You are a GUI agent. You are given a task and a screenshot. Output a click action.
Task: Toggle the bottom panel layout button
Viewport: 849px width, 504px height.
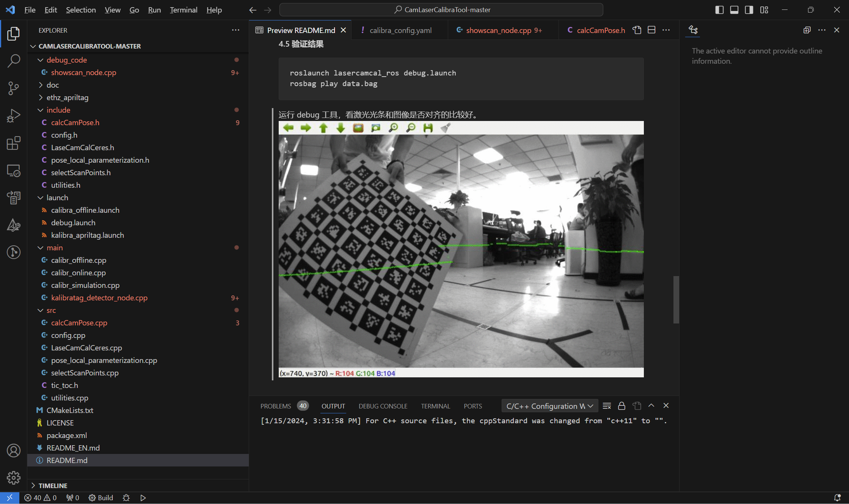(734, 10)
